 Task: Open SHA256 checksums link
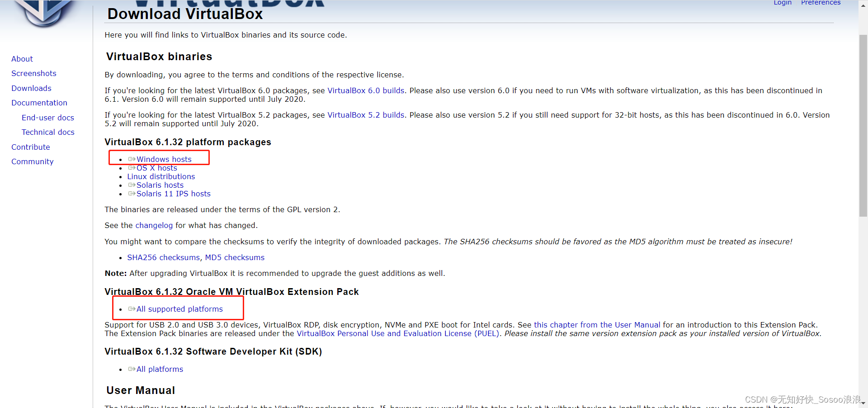click(163, 257)
